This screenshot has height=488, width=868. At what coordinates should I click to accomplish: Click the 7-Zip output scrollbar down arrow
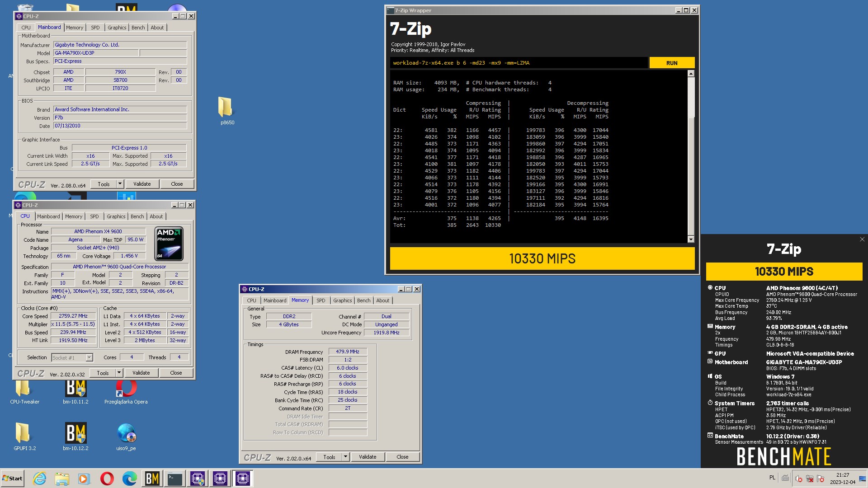690,239
